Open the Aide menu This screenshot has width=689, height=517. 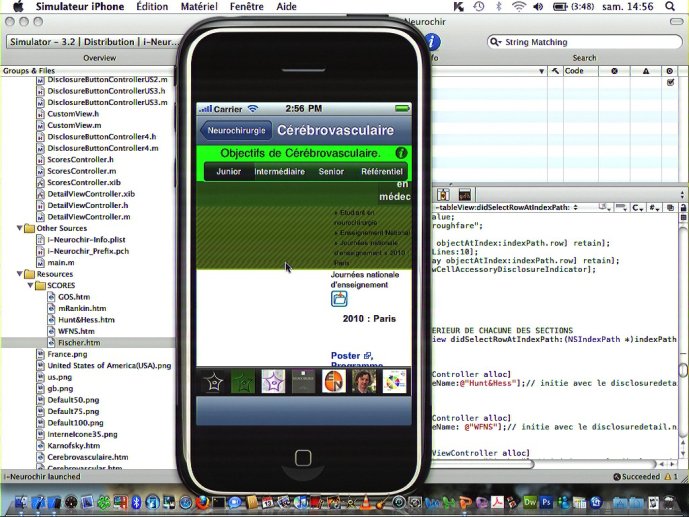tap(286, 7)
